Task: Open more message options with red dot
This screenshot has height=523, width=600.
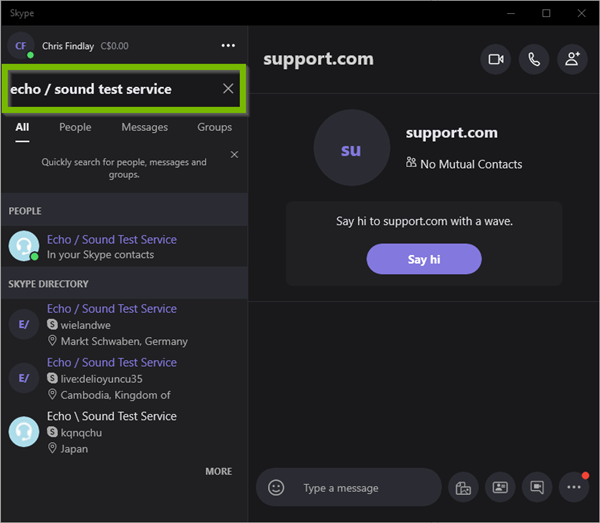Action: pyautogui.click(x=574, y=487)
